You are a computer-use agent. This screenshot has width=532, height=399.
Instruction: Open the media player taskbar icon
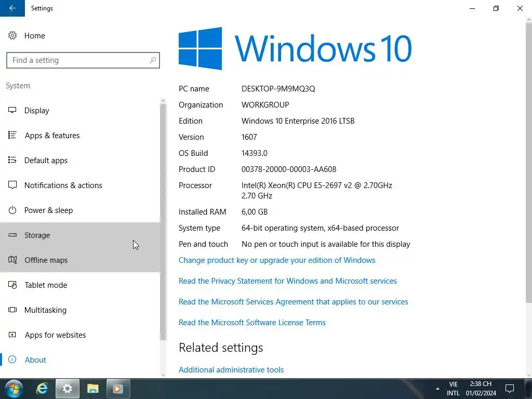pyautogui.click(x=118, y=389)
